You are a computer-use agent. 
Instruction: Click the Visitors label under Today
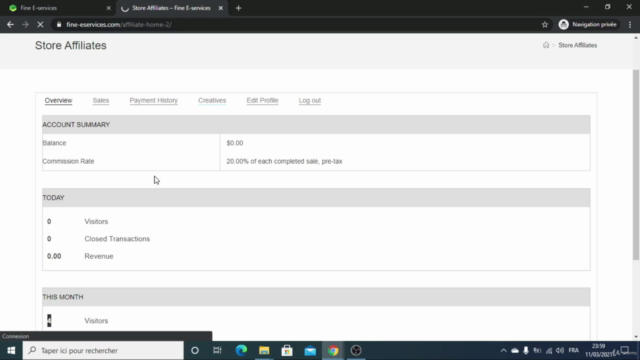point(96,222)
